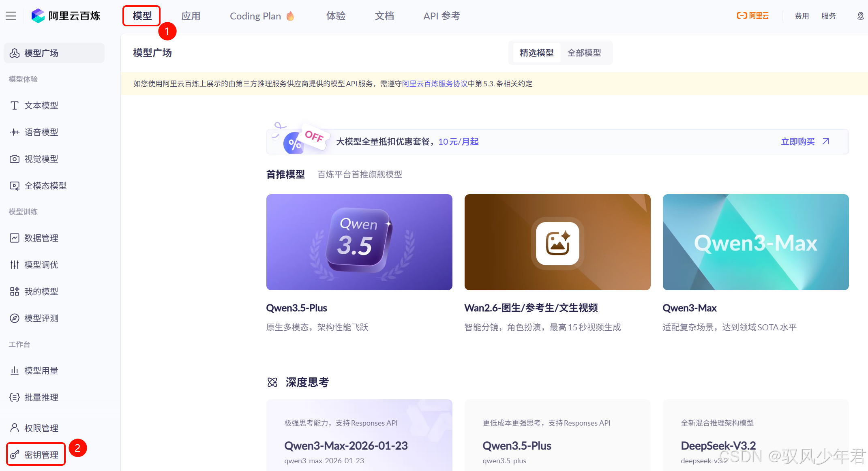Switch to the 全部模型 toggle
This screenshot has width=868, height=471.
click(x=584, y=53)
